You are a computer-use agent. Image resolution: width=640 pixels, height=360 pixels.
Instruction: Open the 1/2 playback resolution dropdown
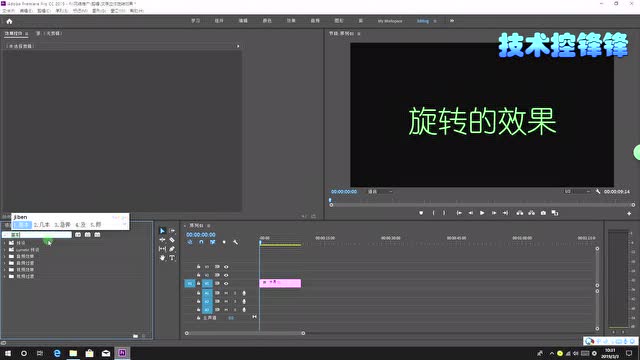[x=577, y=191]
